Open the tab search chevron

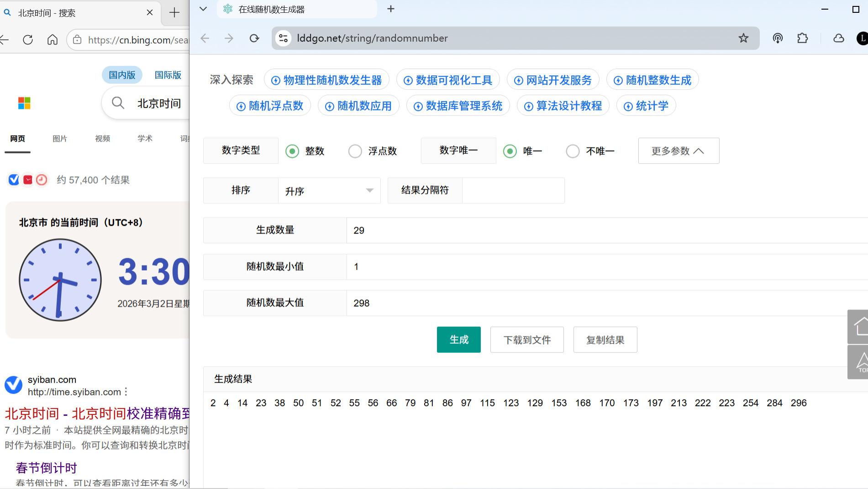(203, 9)
